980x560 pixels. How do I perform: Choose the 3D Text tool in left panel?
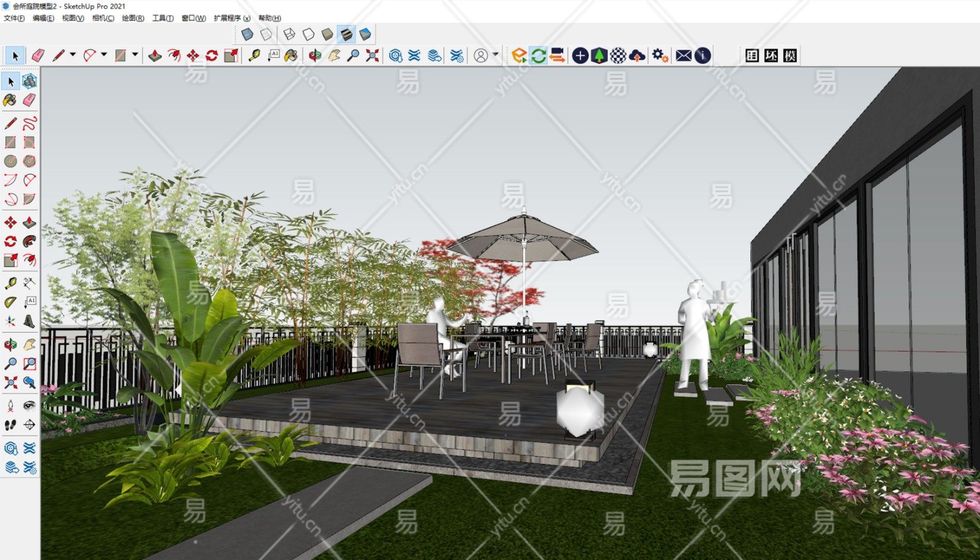tap(29, 321)
